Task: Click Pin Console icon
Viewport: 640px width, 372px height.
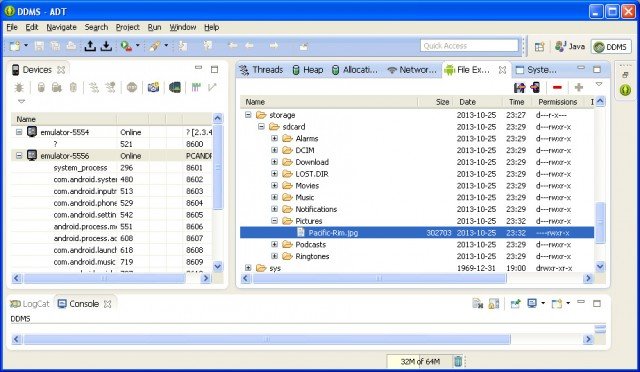Action: coord(516,303)
